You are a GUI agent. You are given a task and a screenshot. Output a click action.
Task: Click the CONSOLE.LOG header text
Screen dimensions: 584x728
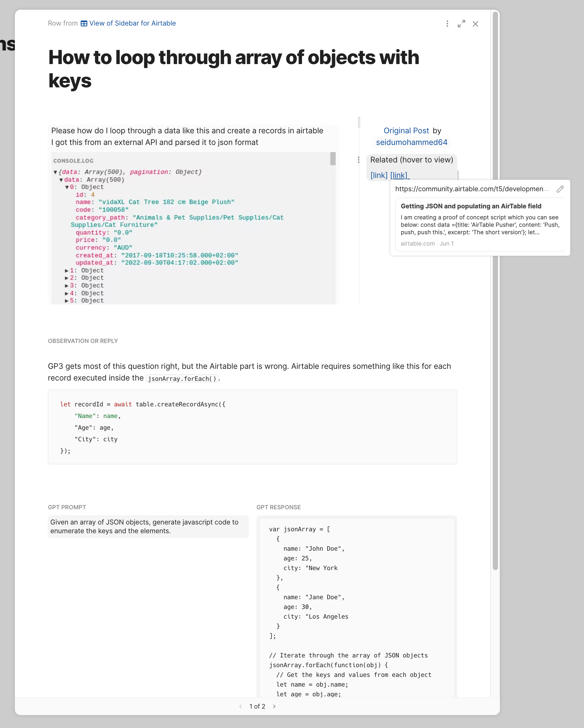[x=73, y=161]
